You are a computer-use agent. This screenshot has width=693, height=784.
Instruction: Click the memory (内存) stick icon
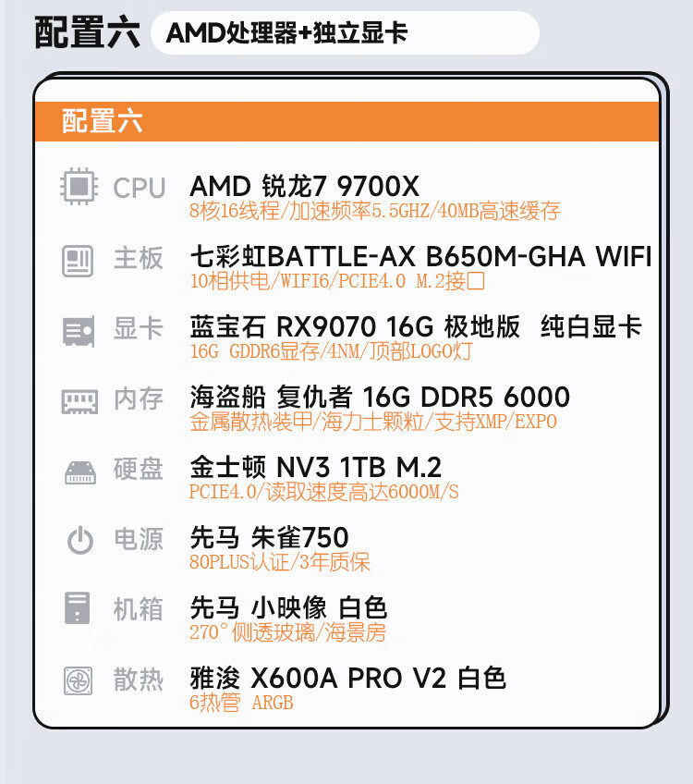(x=79, y=399)
